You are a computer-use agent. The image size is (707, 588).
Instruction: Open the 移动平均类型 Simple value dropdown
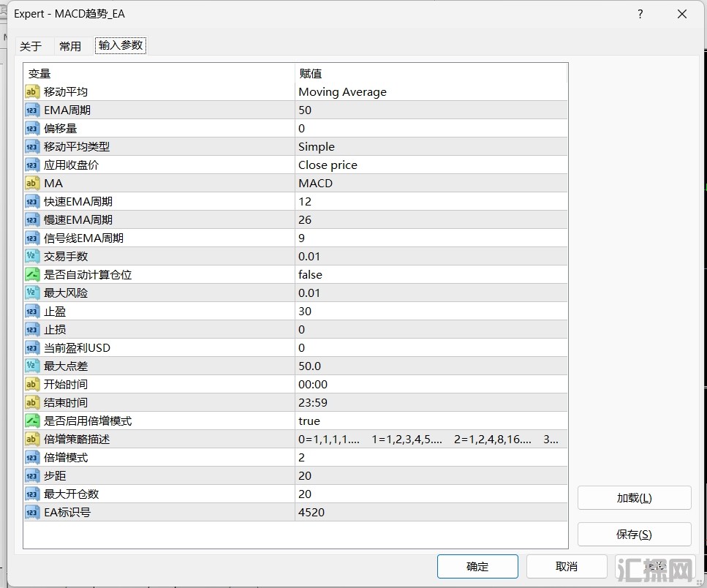430,147
